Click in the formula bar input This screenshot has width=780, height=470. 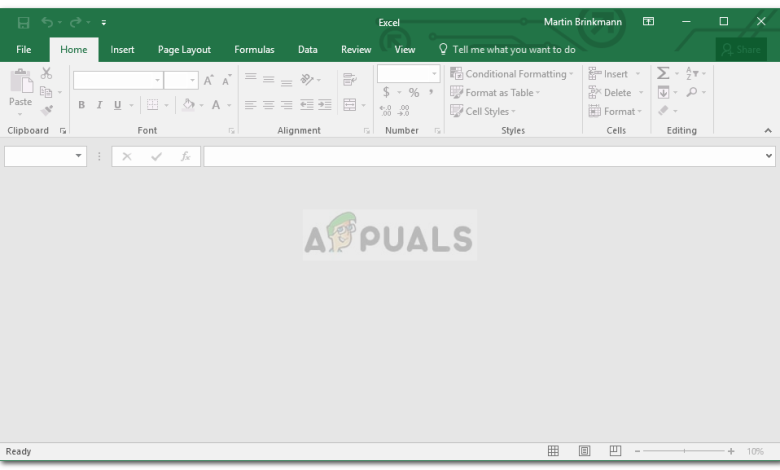484,156
